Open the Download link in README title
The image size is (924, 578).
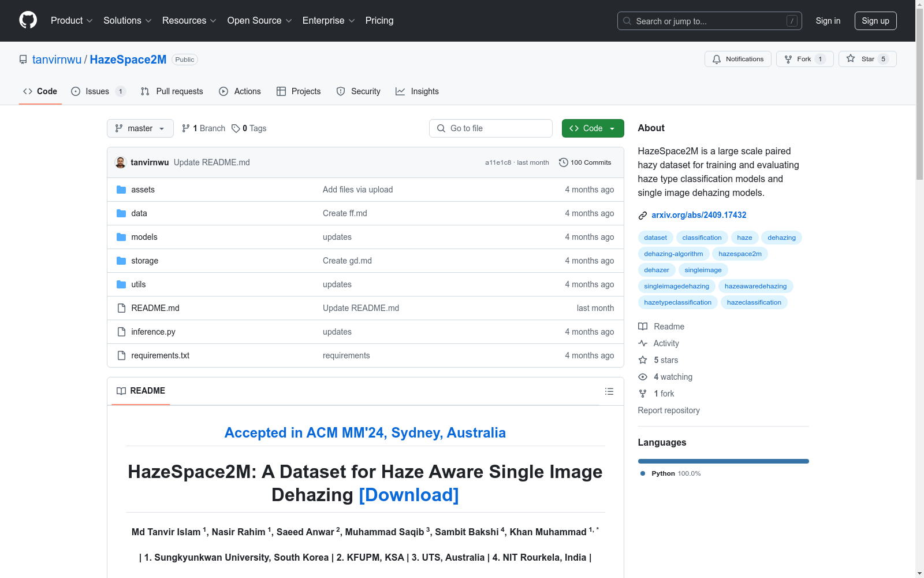[x=409, y=495]
